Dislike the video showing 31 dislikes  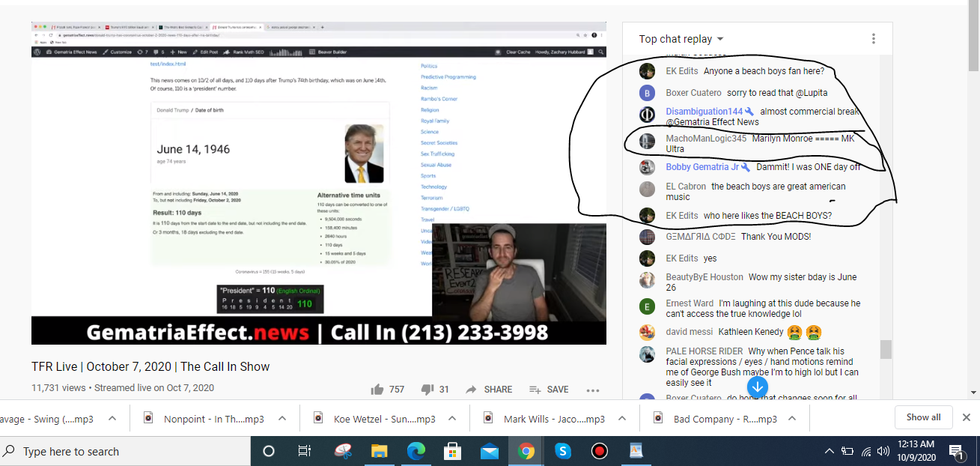[434, 390]
